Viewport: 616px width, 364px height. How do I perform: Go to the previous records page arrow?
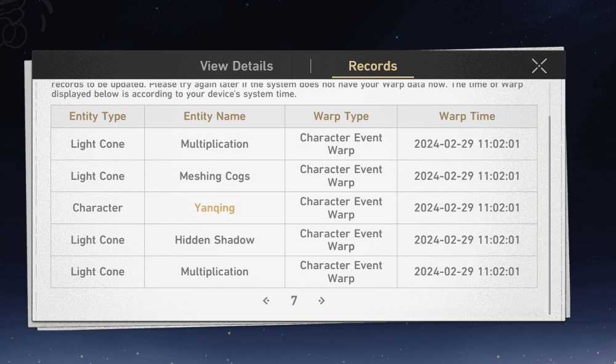pyautogui.click(x=266, y=301)
